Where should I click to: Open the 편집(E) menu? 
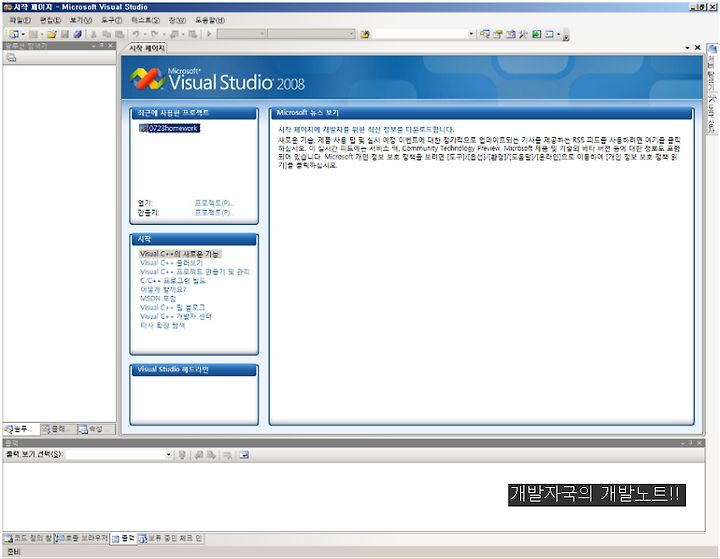(50, 20)
